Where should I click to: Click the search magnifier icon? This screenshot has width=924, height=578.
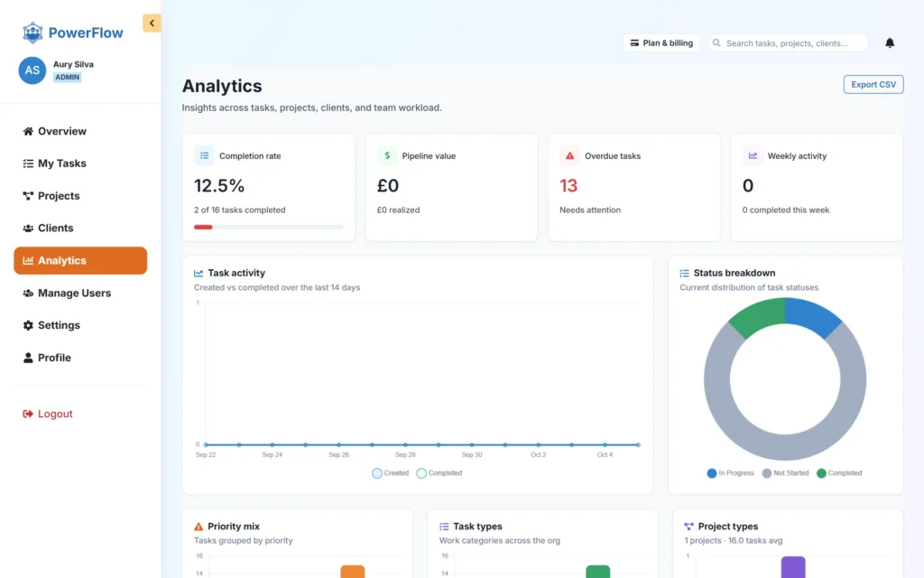(x=716, y=43)
